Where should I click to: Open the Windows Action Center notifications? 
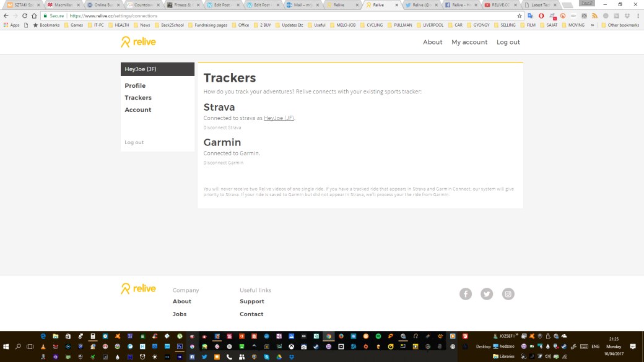coord(633,347)
